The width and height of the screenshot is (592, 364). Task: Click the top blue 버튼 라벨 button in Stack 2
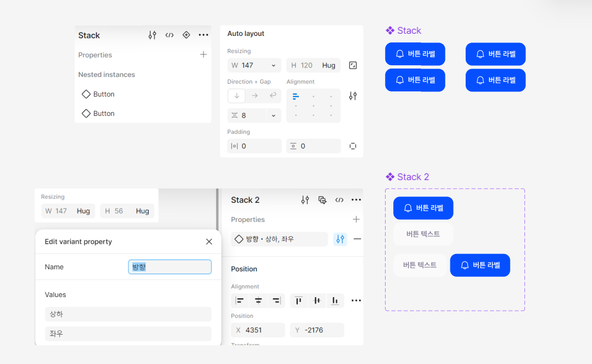pyautogui.click(x=423, y=208)
